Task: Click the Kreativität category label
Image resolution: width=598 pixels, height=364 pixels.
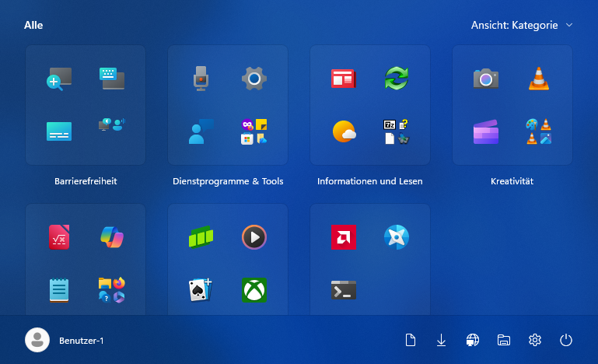Action: (x=512, y=181)
